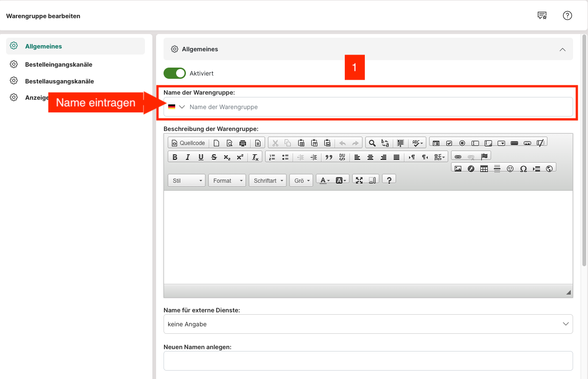Open the Stil dropdown

coord(186,181)
